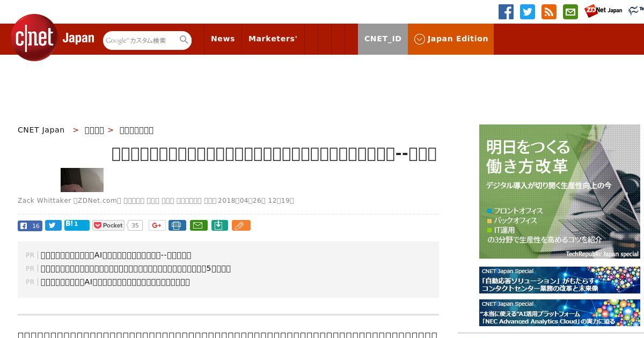Open the green email newsletter icon
Screen dimensions: 644x338
point(570,12)
